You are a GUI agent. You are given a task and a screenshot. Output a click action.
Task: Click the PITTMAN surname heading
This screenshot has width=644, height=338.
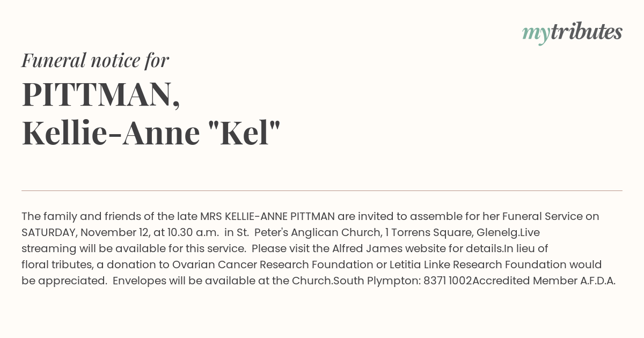coord(101,95)
